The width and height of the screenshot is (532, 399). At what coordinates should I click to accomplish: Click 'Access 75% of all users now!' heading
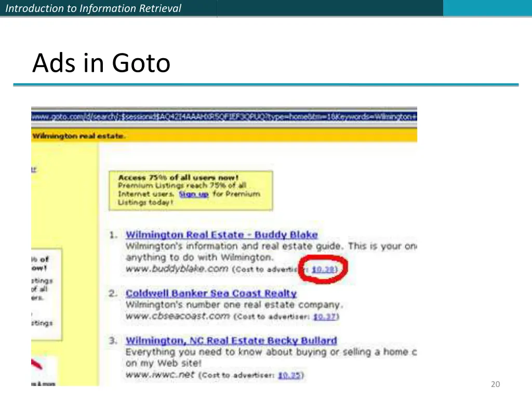click(x=179, y=178)
